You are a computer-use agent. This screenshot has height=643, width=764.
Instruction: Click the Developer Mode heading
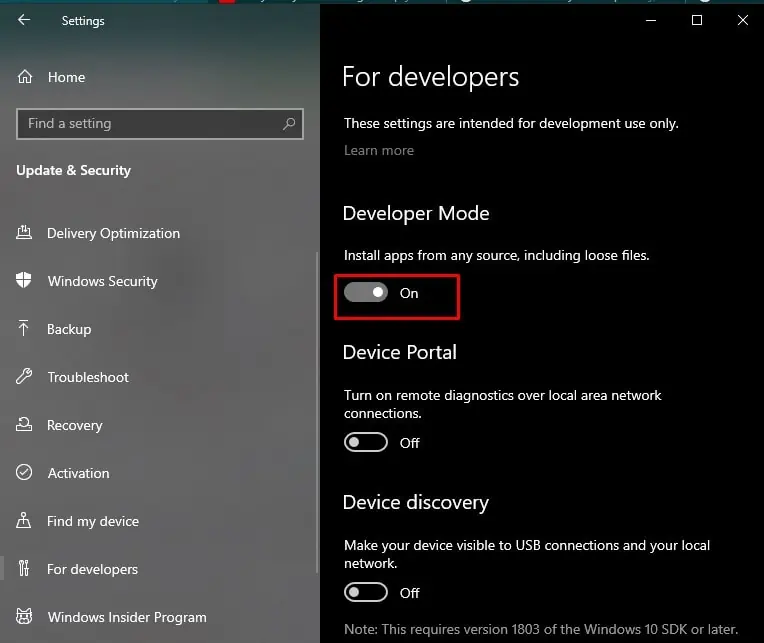point(416,214)
